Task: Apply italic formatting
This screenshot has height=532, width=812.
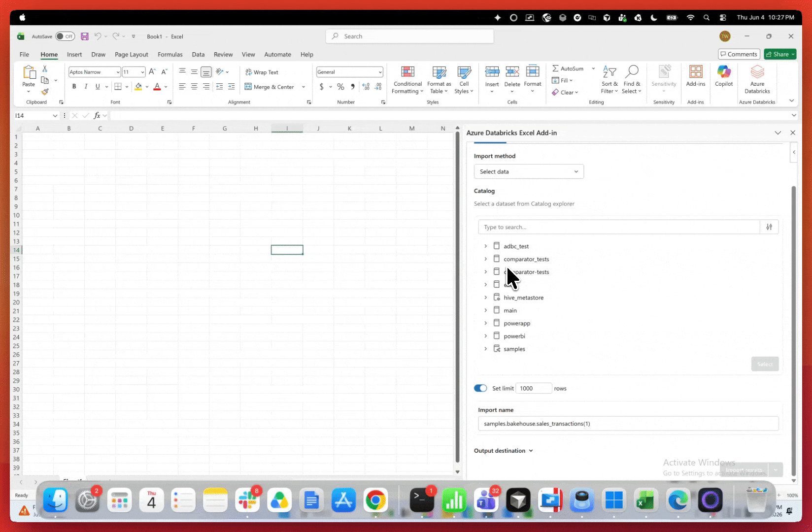Action: point(86,87)
